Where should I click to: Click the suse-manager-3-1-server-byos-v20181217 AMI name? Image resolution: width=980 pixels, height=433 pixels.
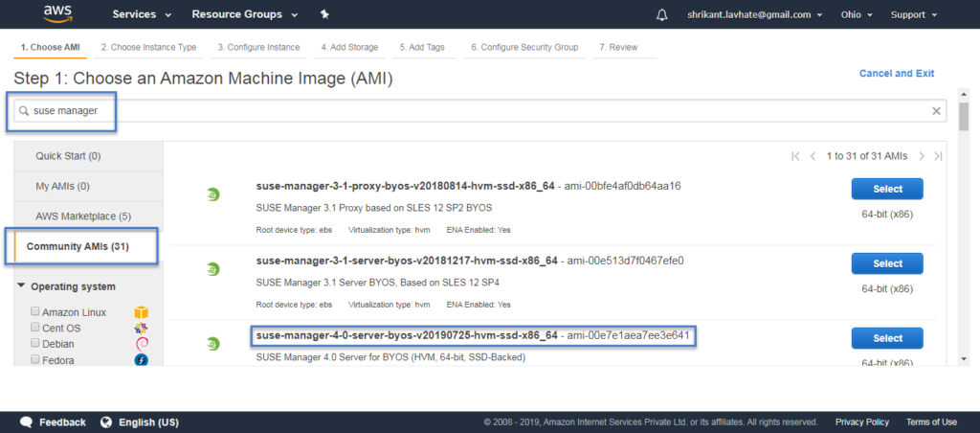(x=407, y=261)
